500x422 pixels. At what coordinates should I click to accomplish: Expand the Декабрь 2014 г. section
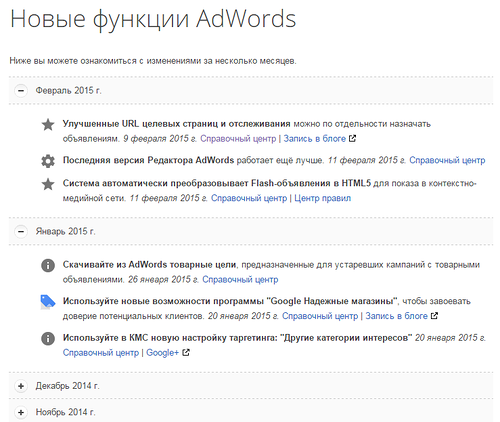click(x=21, y=386)
